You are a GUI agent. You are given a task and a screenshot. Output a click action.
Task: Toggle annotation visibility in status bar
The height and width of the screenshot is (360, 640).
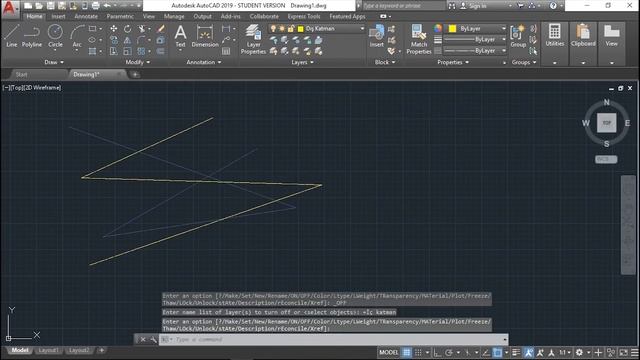pyautogui.click(x=529, y=352)
